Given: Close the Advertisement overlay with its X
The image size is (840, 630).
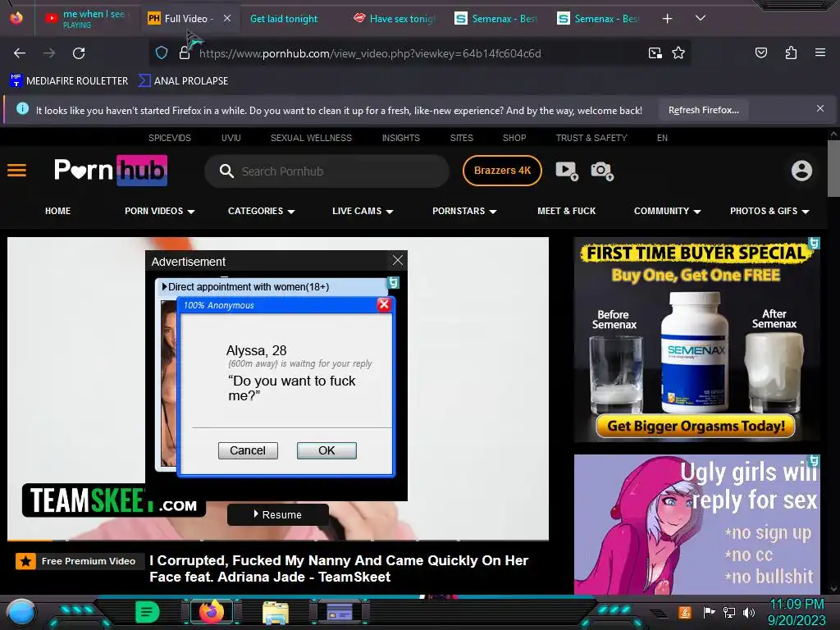Looking at the screenshot, I should click(398, 260).
